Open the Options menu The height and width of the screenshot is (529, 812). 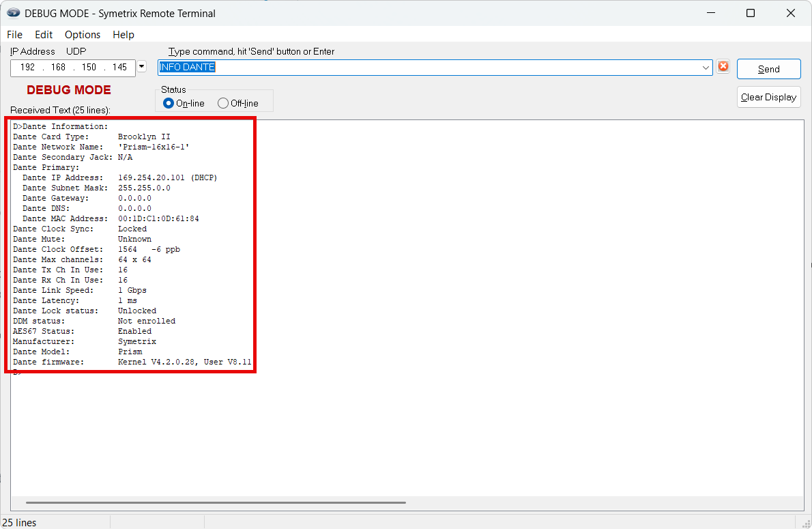[83, 34]
